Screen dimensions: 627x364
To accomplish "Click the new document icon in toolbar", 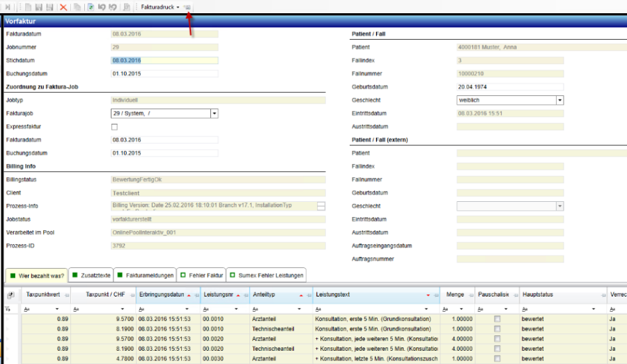I will coord(28,7).
